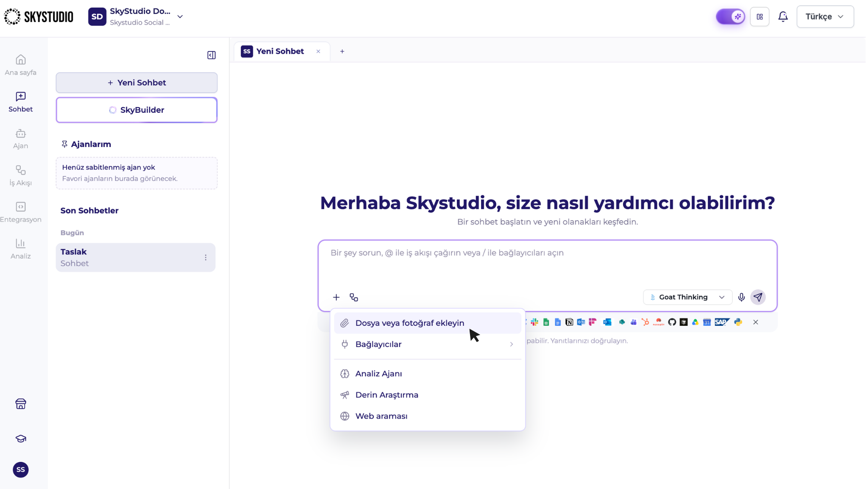868x489 pixels.
Task: Select Analiz Ajanı from the menu
Action: [x=428, y=374]
